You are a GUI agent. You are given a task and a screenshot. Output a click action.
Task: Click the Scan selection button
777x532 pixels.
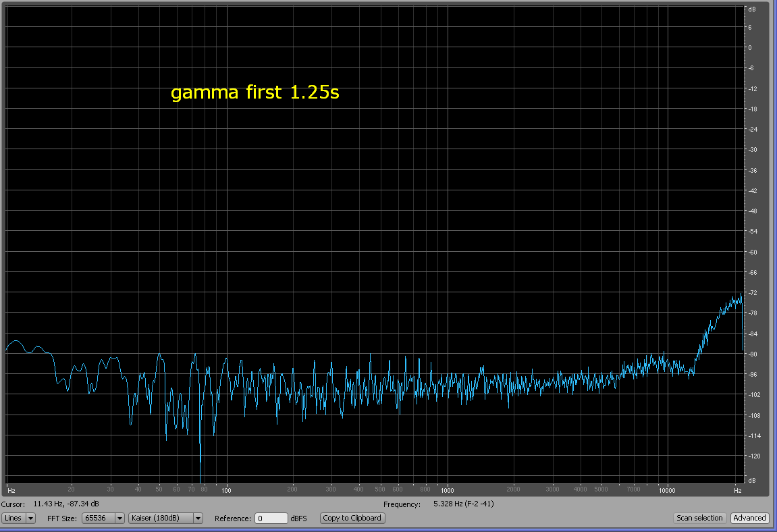coord(699,518)
